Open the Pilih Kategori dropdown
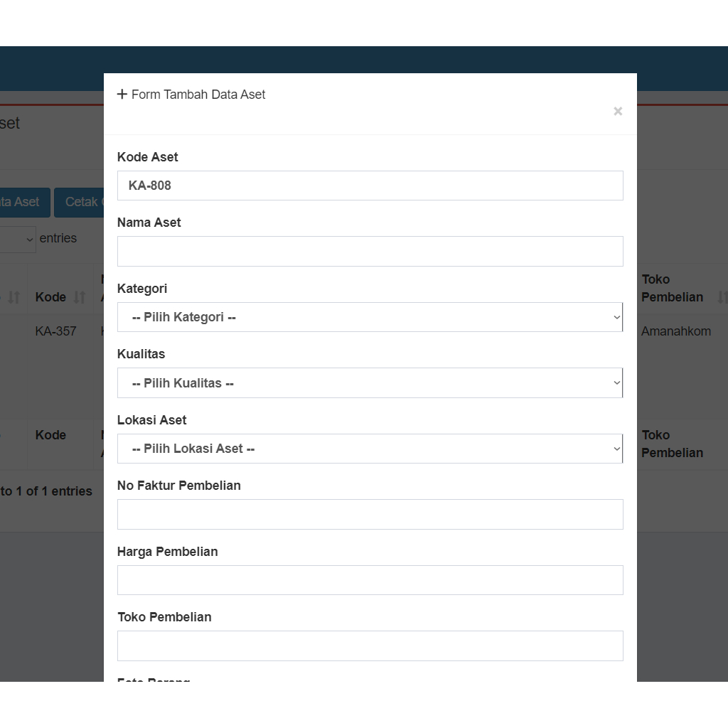Image resolution: width=728 pixels, height=728 pixels. coord(370,317)
